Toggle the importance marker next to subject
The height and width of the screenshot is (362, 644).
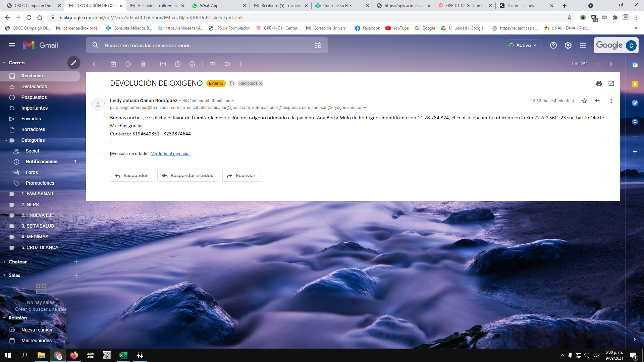pyautogui.click(x=232, y=83)
